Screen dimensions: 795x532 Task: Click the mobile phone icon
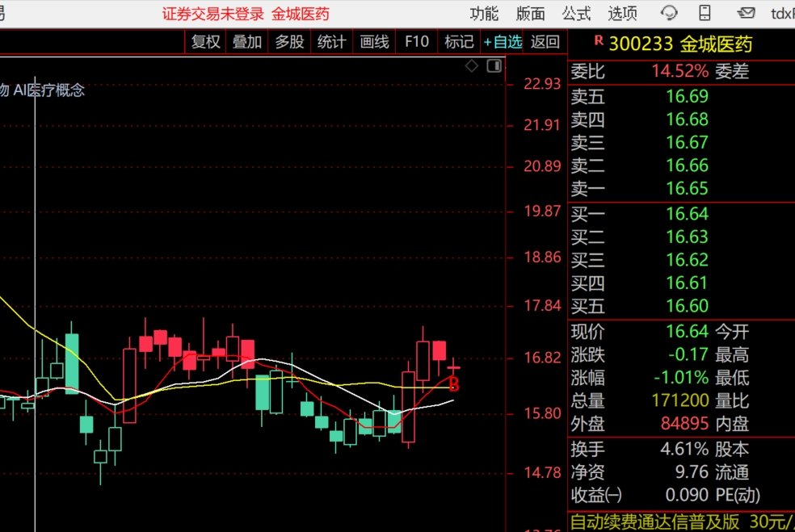click(x=705, y=13)
